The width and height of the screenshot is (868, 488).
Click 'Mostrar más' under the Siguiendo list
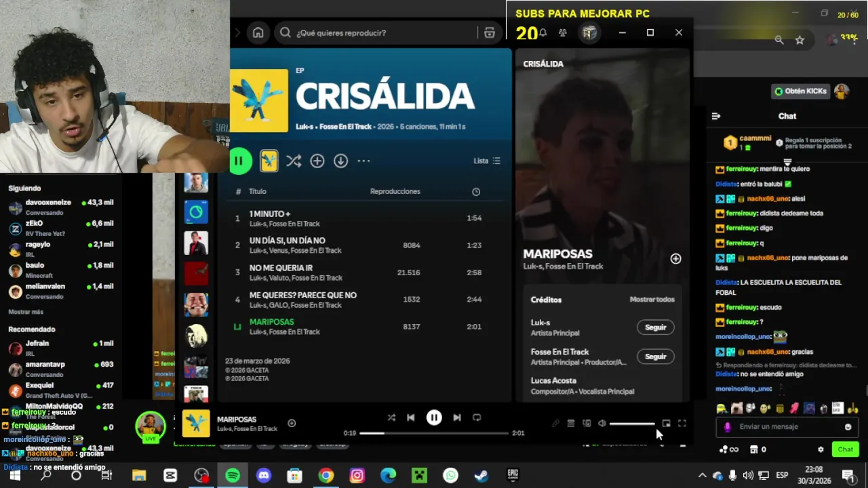pyautogui.click(x=26, y=312)
